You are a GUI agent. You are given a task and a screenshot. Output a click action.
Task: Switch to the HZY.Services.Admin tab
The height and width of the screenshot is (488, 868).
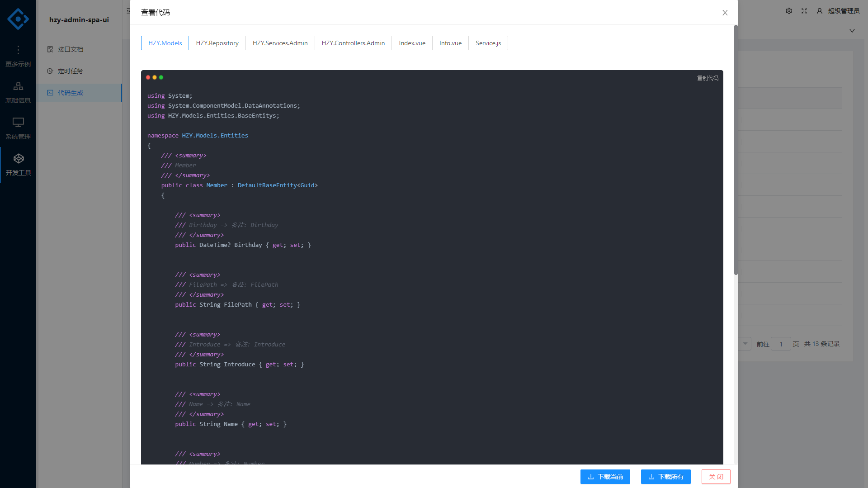tap(280, 43)
